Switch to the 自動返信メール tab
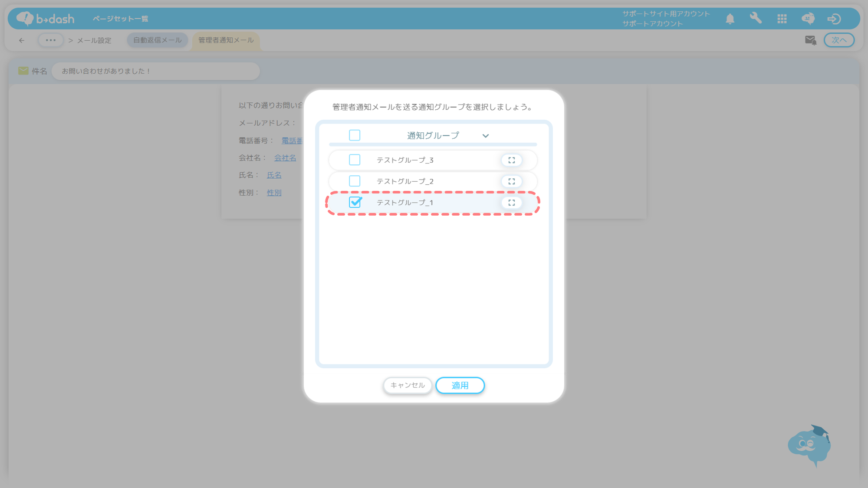868x488 pixels. [157, 40]
